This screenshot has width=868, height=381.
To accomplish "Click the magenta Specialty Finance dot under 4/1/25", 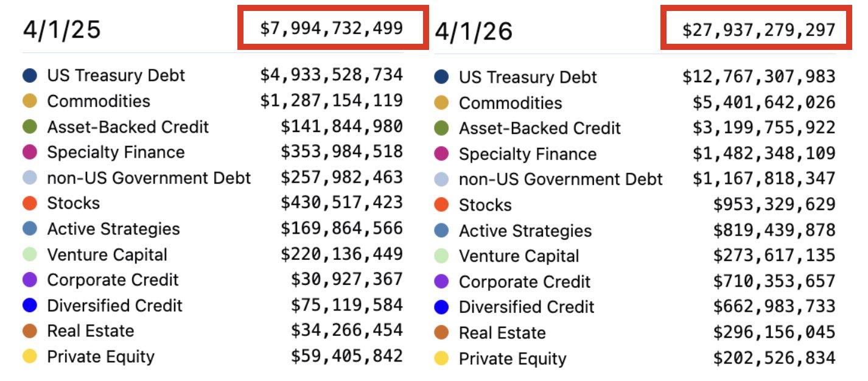I will click(30, 152).
